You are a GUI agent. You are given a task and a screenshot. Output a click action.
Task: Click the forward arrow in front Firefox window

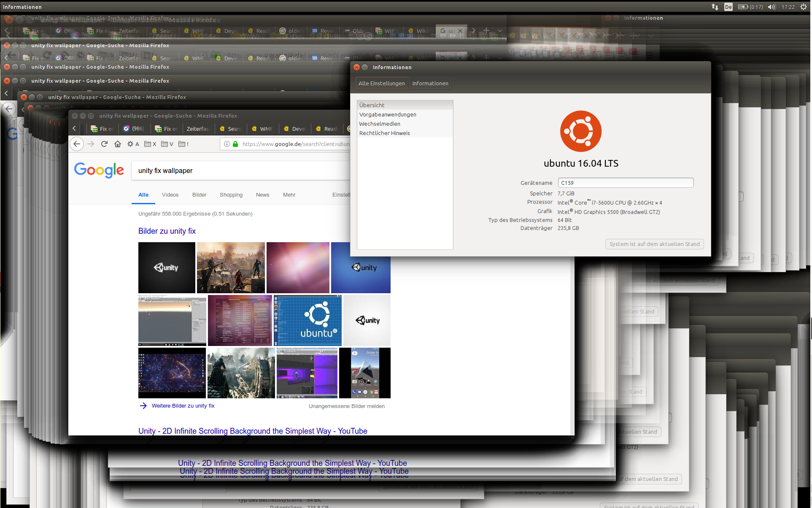click(91, 144)
